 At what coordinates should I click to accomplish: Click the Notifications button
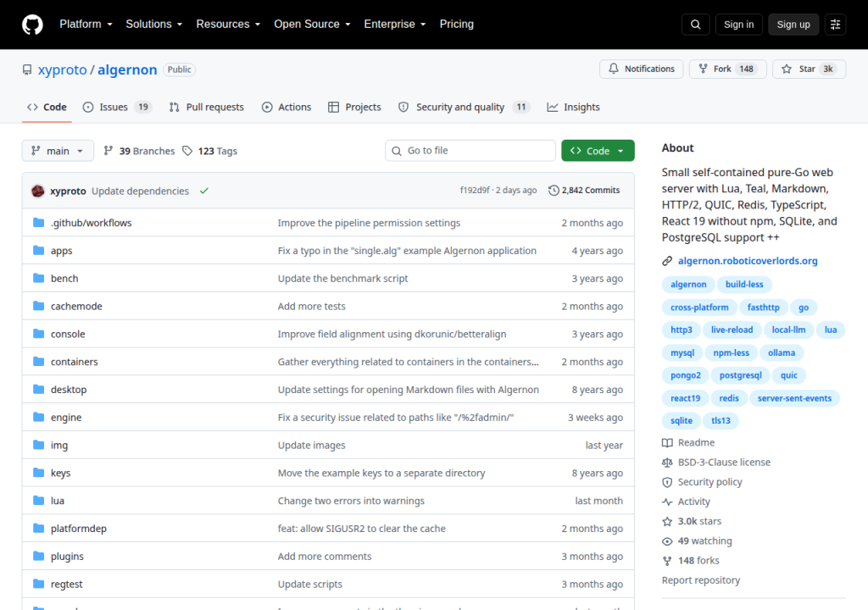[641, 69]
